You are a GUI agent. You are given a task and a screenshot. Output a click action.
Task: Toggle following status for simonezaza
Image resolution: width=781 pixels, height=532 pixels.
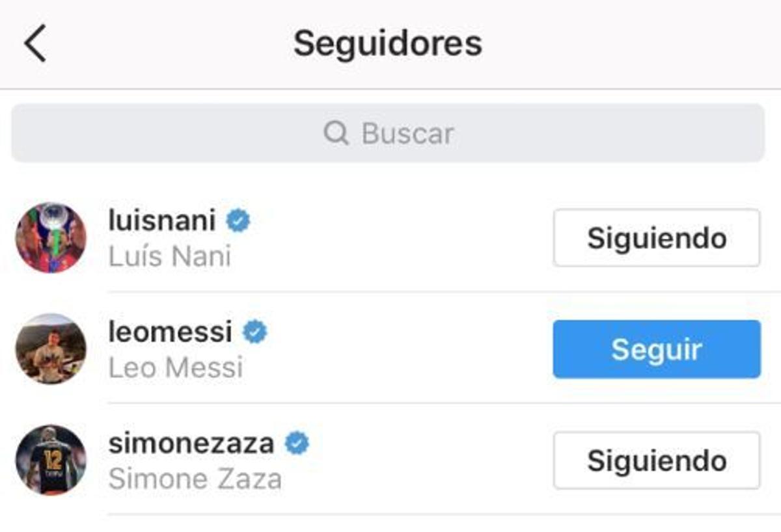click(x=656, y=459)
